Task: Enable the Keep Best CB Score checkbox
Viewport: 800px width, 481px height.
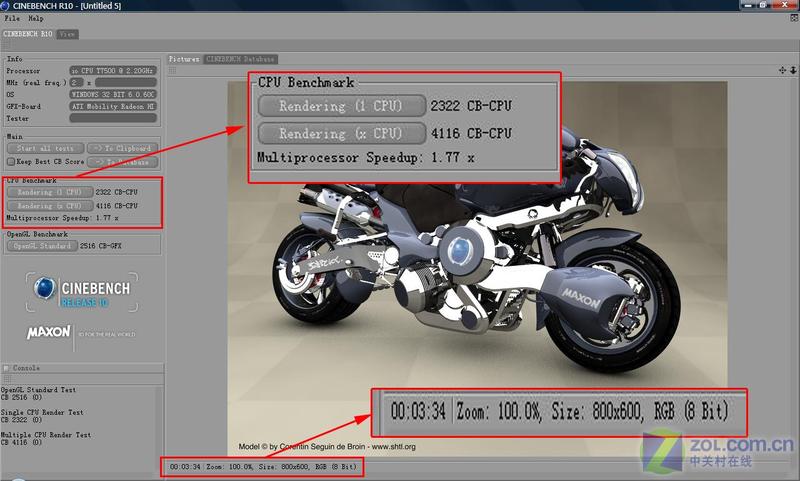Action: click(x=11, y=162)
